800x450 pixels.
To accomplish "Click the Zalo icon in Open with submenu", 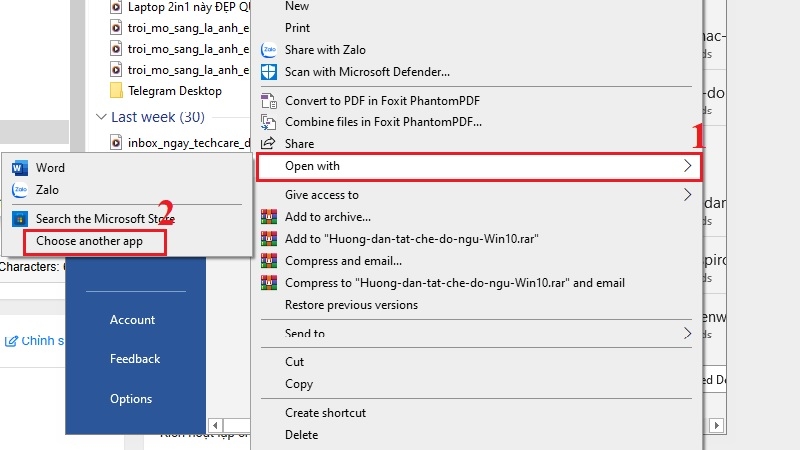I will (20, 190).
